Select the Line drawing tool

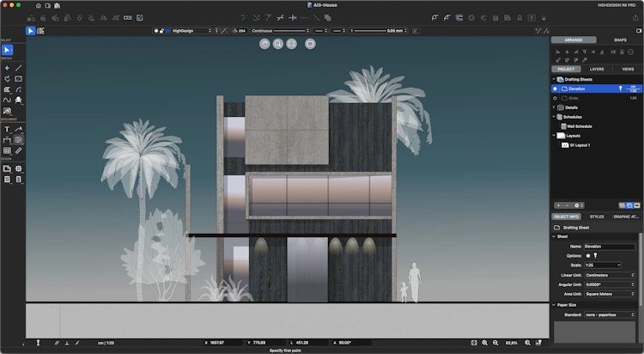tap(18, 67)
